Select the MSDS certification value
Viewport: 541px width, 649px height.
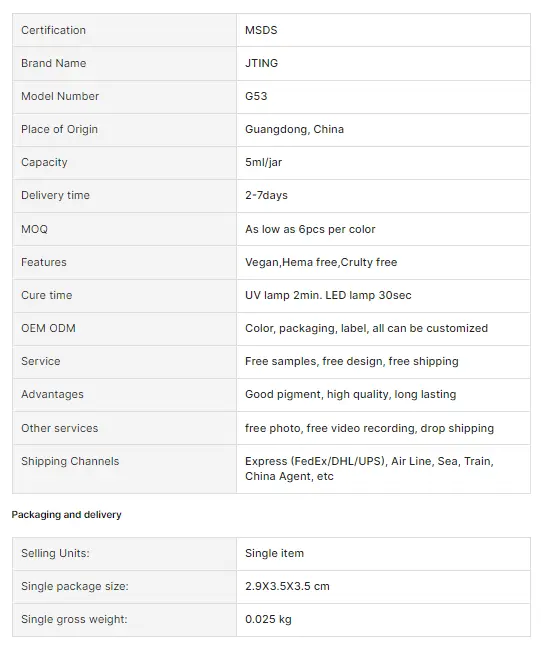click(x=261, y=30)
